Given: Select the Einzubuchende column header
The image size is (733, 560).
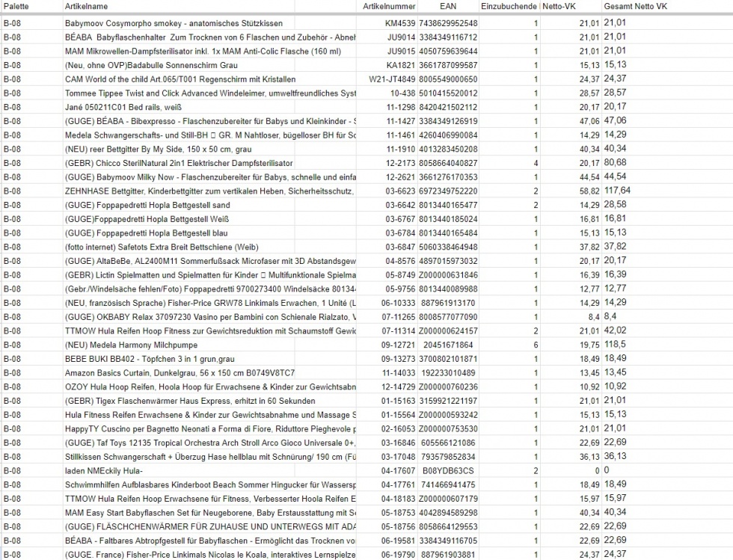Looking at the screenshot, I should [509, 7].
